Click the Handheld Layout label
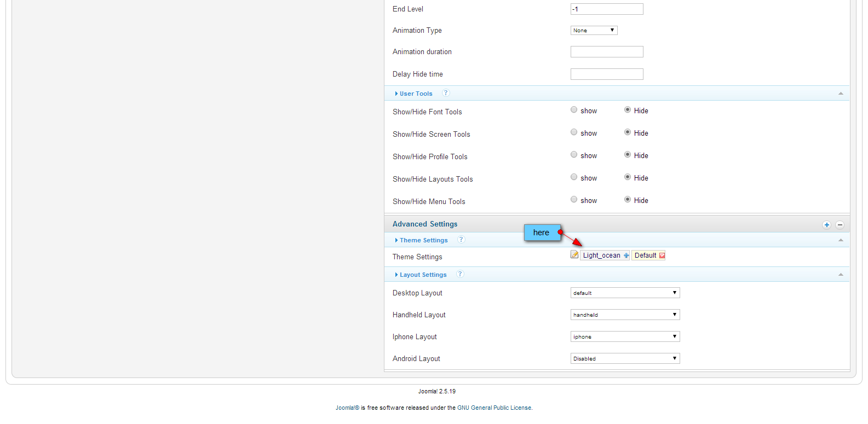The width and height of the screenshot is (868, 424). [419, 315]
